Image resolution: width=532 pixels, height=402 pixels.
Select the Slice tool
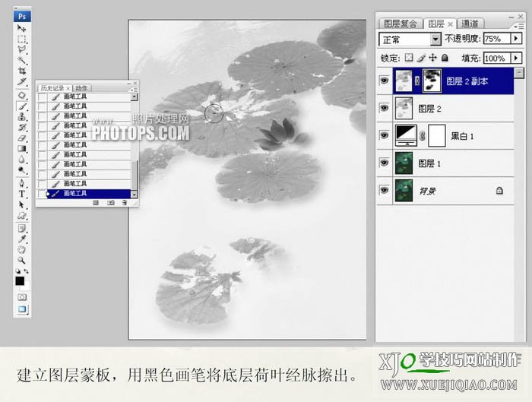[22, 81]
